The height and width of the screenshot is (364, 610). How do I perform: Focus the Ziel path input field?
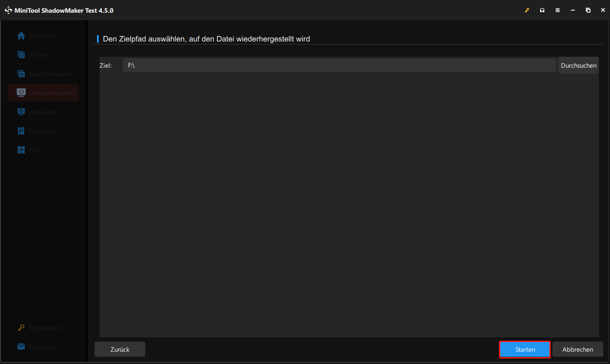(339, 65)
